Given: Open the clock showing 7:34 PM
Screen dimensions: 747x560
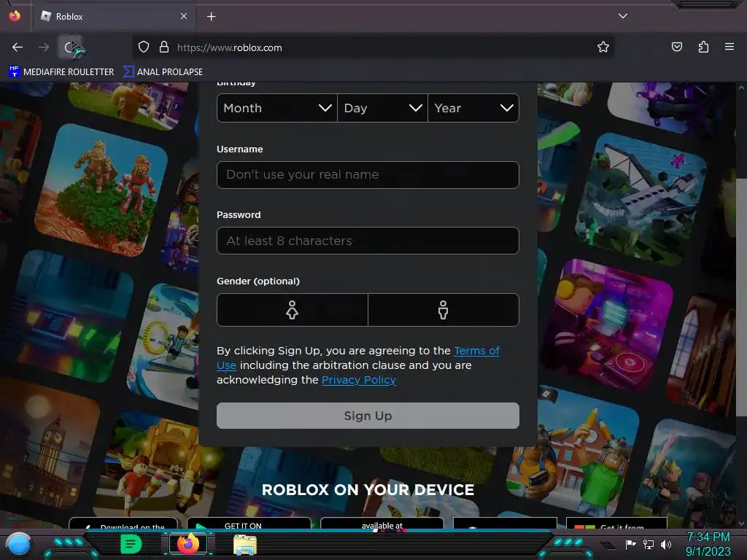Looking at the screenshot, I should (708, 544).
